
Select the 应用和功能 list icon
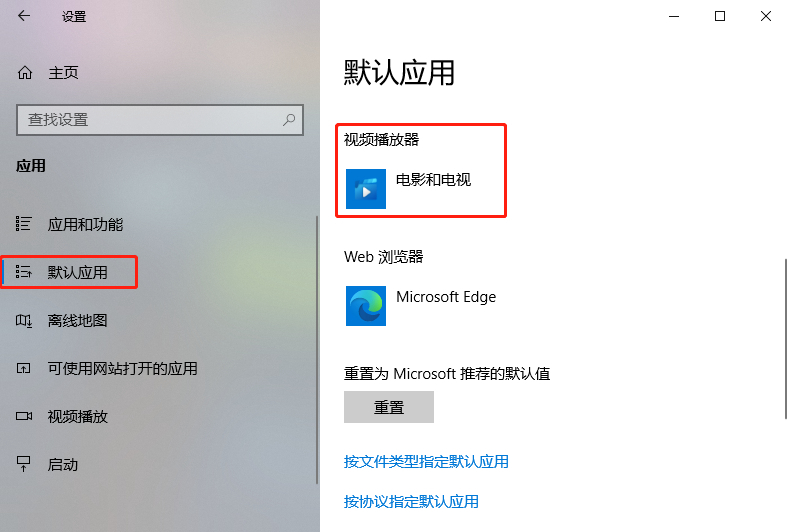click(23, 224)
